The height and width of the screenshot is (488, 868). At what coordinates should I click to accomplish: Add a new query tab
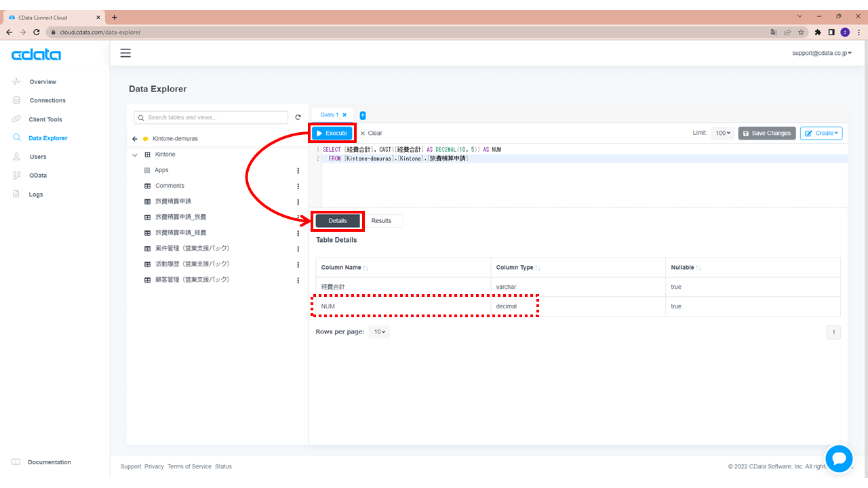[x=363, y=115]
